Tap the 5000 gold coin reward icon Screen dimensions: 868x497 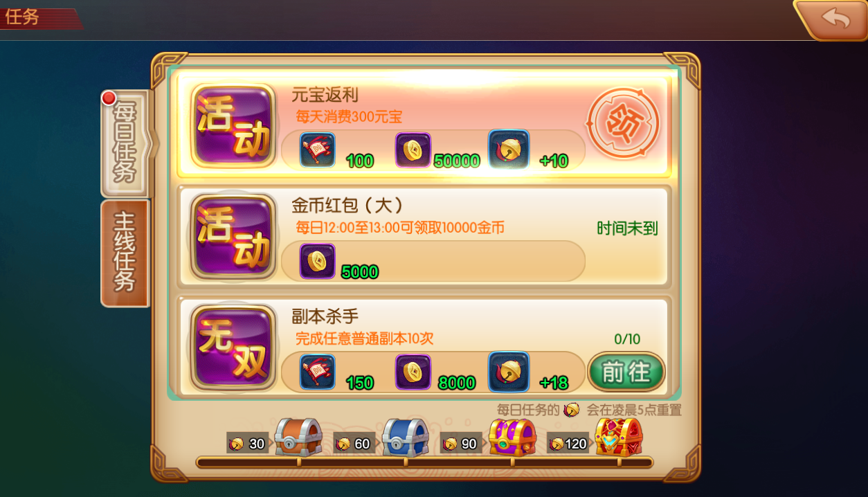(318, 261)
